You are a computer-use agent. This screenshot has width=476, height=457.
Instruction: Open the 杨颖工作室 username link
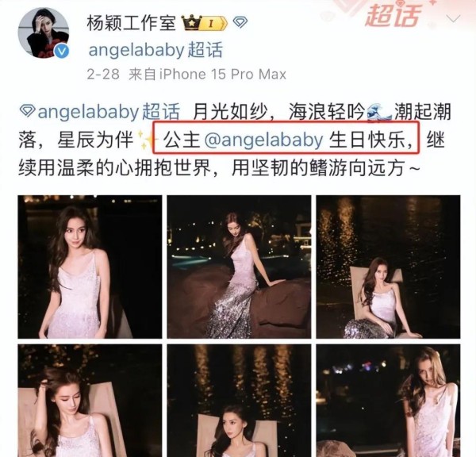point(132,23)
